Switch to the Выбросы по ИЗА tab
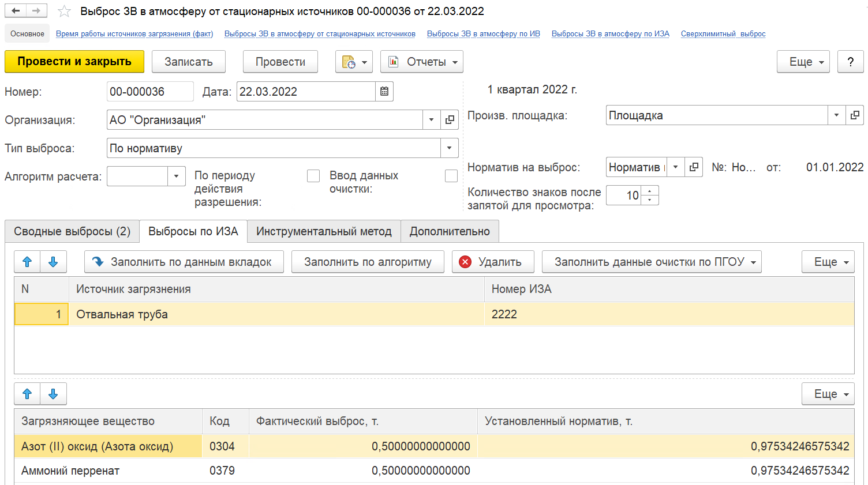Image resolution: width=868 pixels, height=485 pixels. (x=193, y=231)
